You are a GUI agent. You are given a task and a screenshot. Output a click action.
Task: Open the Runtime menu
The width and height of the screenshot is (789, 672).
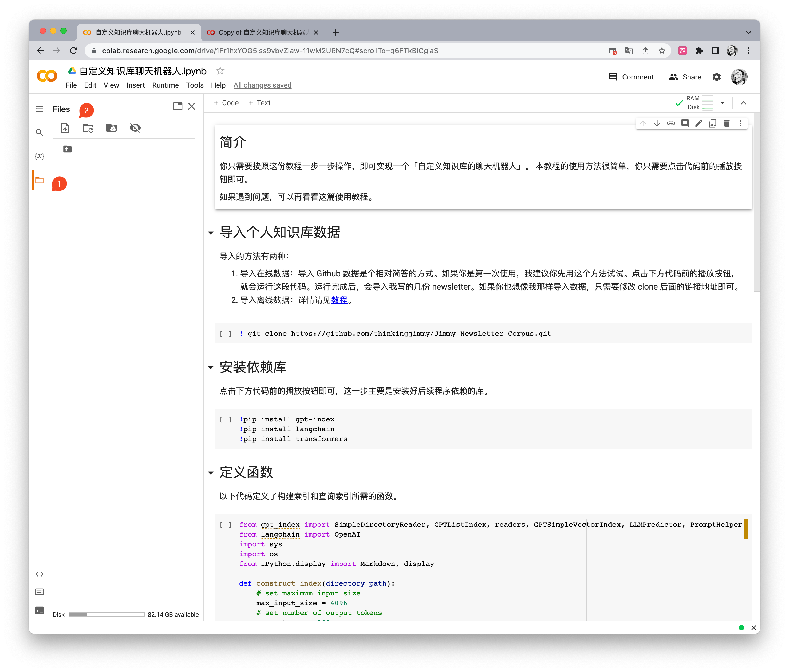(165, 85)
